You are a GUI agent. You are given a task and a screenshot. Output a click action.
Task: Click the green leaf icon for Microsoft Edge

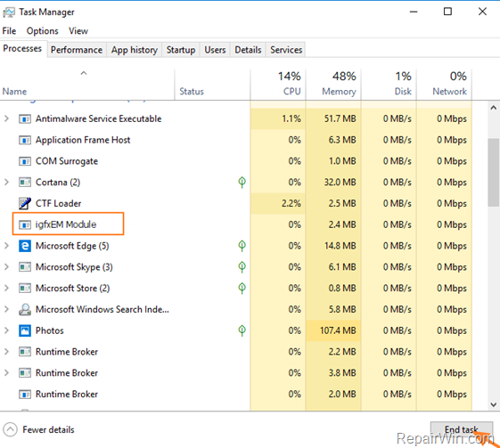click(242, 246)
